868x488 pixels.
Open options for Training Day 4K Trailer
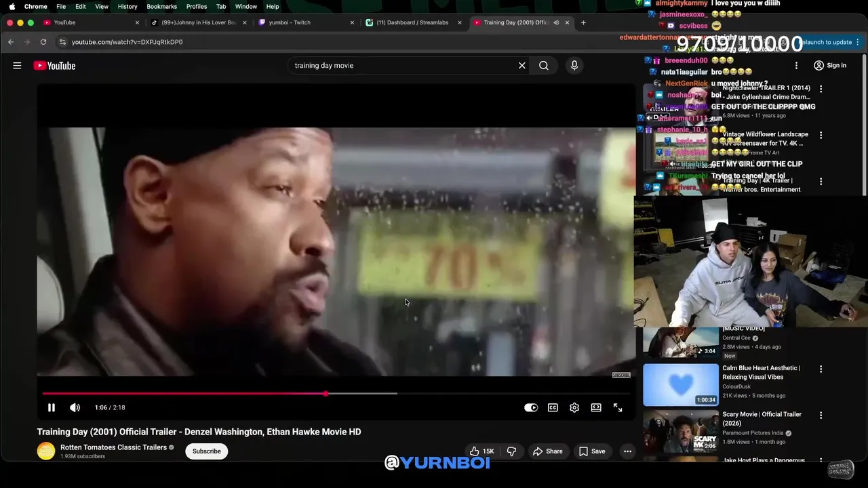[821, 182]
